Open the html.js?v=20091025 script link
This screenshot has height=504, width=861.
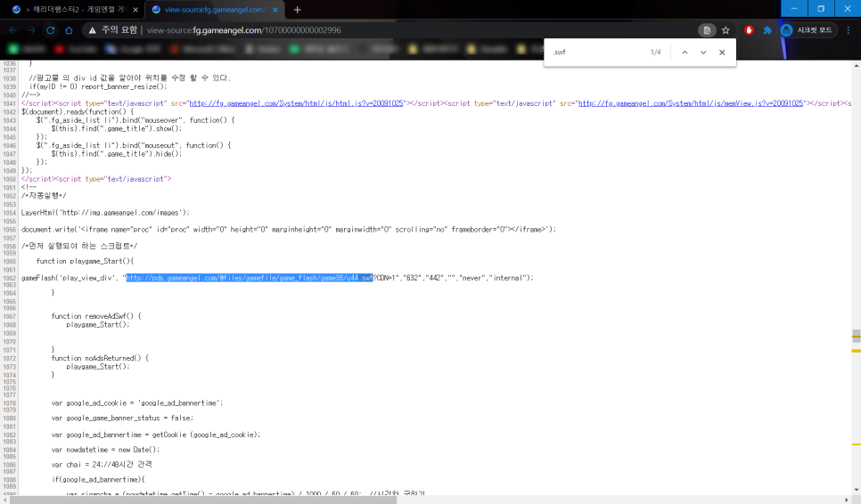[x=296, y=103]
